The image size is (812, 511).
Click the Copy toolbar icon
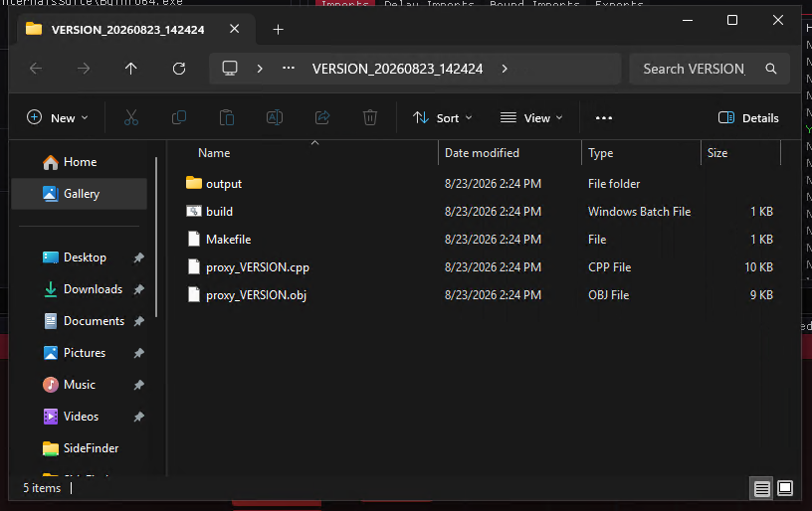[179, 118]
